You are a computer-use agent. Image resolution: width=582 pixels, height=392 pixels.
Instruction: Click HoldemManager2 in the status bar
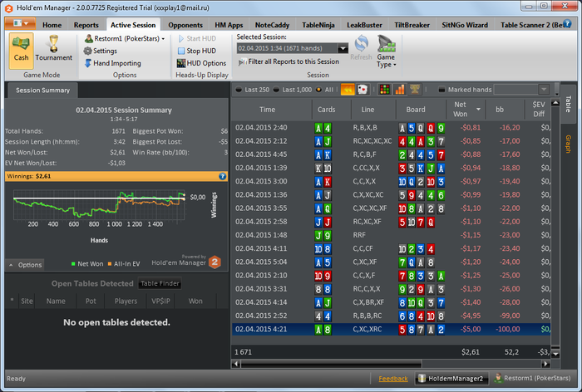tap(451, 378)
